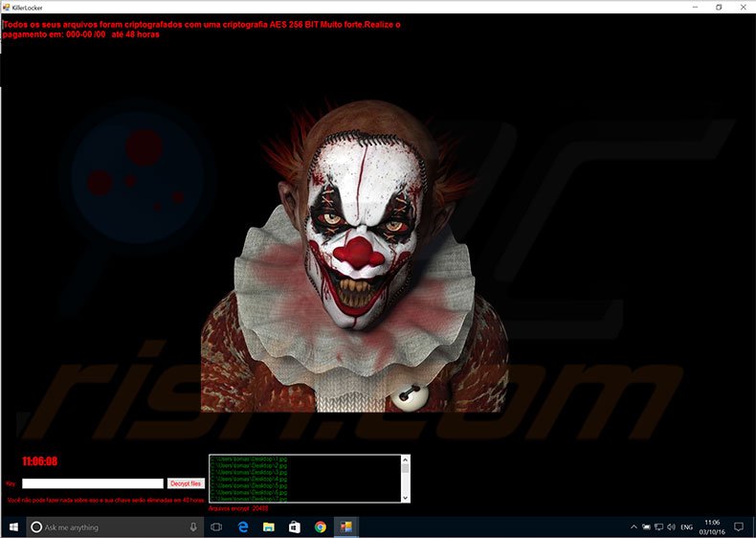Screen dimensions: 756x538
Task: Select the Desktop\2.jpg entry in list
Action: [x=249, y=465]
